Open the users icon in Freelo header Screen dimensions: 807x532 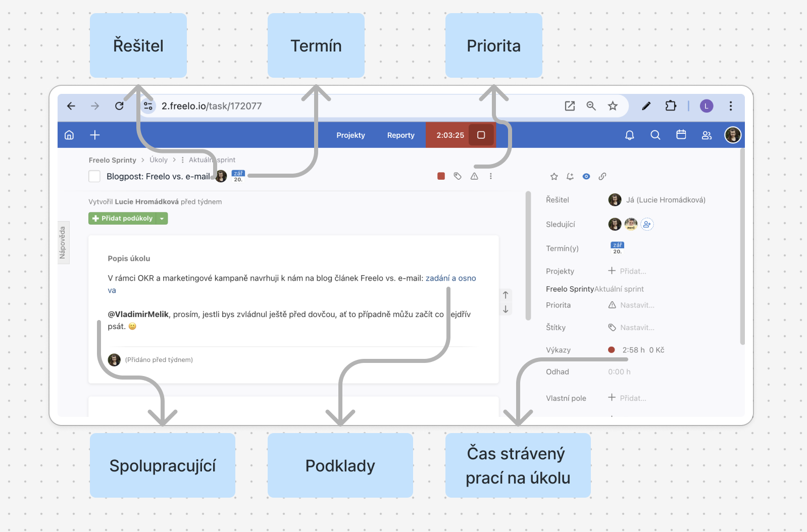point(707,135)
